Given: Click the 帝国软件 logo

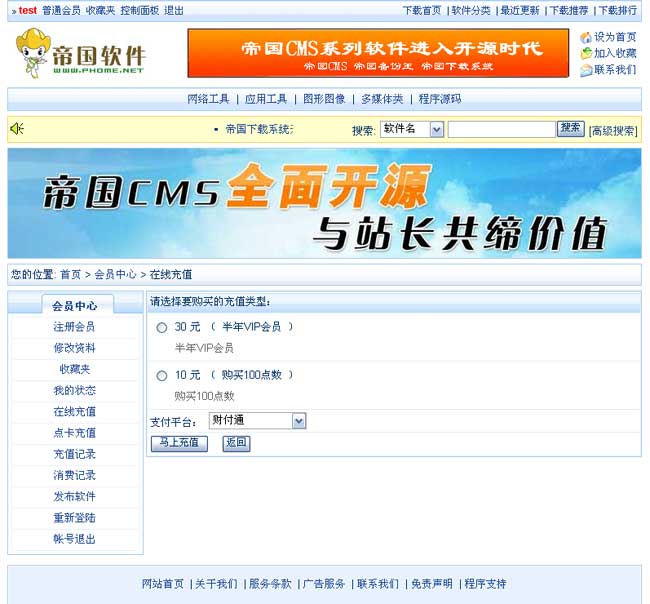Looking at the screenshot, I should coord(82,55).
